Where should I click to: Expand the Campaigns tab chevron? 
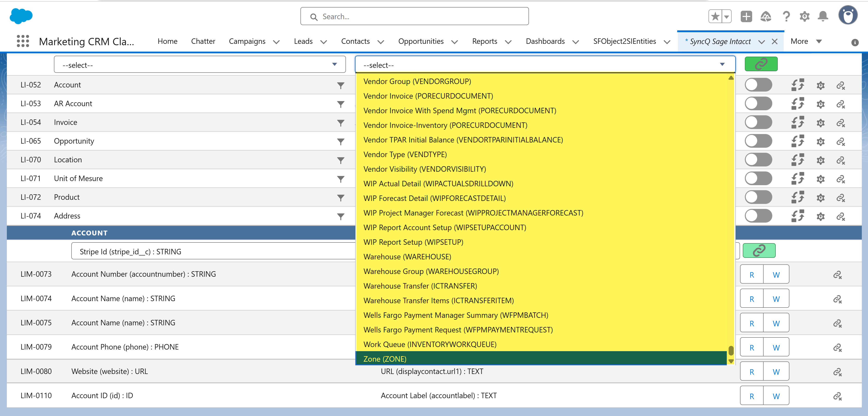tap(276, 42)
